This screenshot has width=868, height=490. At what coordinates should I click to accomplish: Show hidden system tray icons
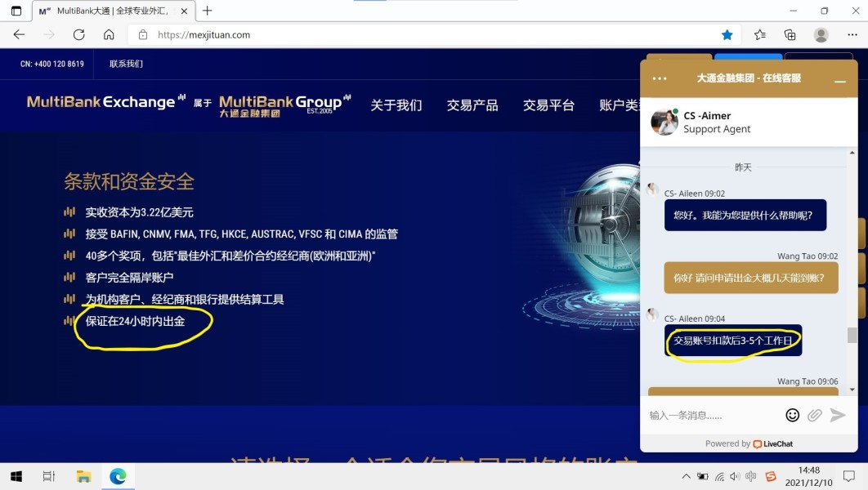pos(686,476)
